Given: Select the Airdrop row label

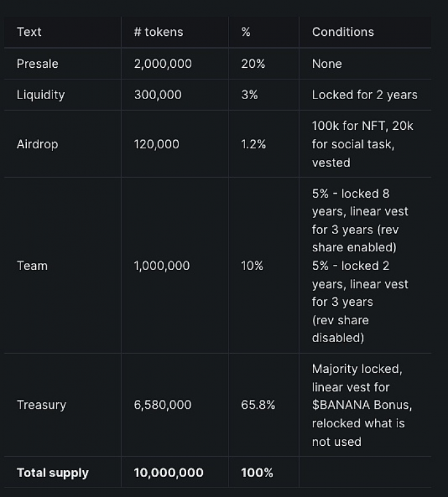Looking at the screenshot, I should (37, 144).
